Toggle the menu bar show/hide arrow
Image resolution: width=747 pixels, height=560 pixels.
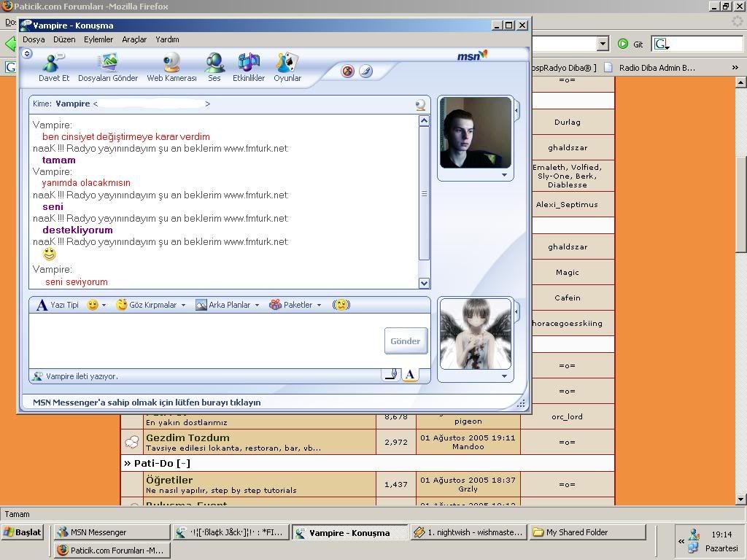click(x=27, y=53)
